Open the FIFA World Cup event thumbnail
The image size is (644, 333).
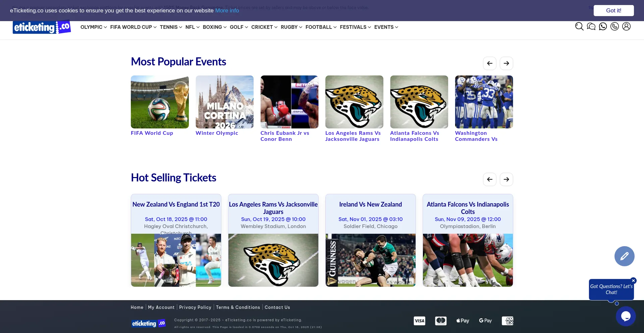[x=160, y=102]
